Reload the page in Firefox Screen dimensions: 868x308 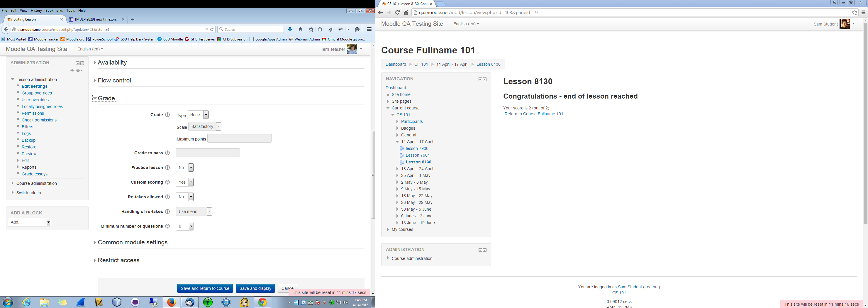pyautogui.click(x=212, y=29)
